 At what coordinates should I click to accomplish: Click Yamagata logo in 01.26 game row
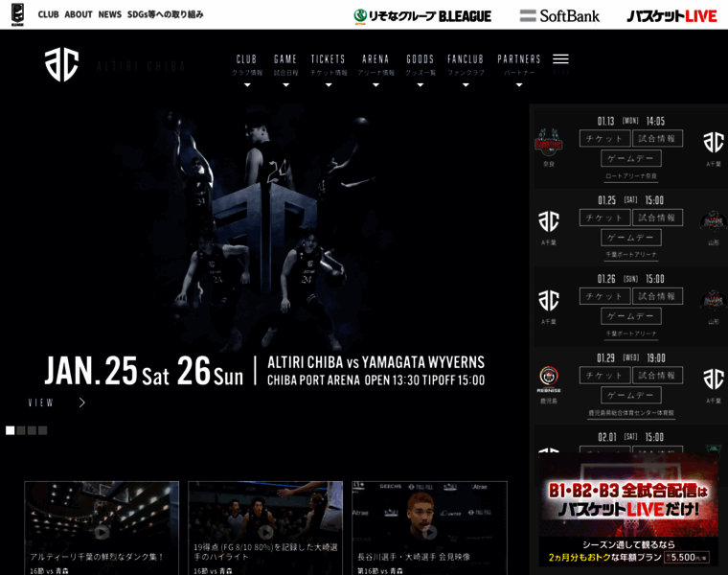point(713,301)
